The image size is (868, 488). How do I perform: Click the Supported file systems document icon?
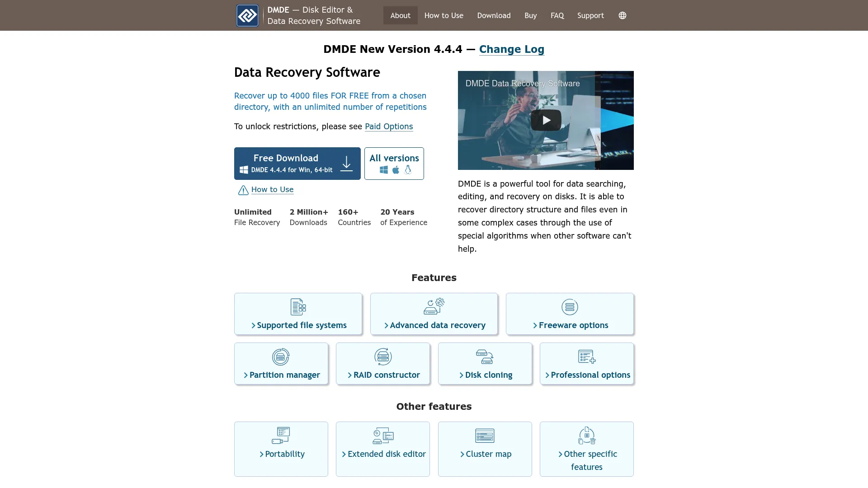pyautogui.click(x=298, y=307)
